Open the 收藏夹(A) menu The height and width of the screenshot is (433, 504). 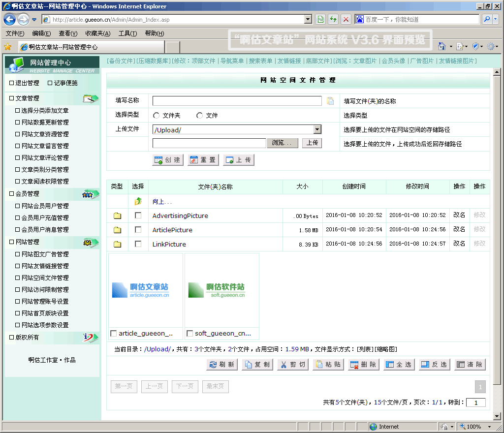click(97, 33)
